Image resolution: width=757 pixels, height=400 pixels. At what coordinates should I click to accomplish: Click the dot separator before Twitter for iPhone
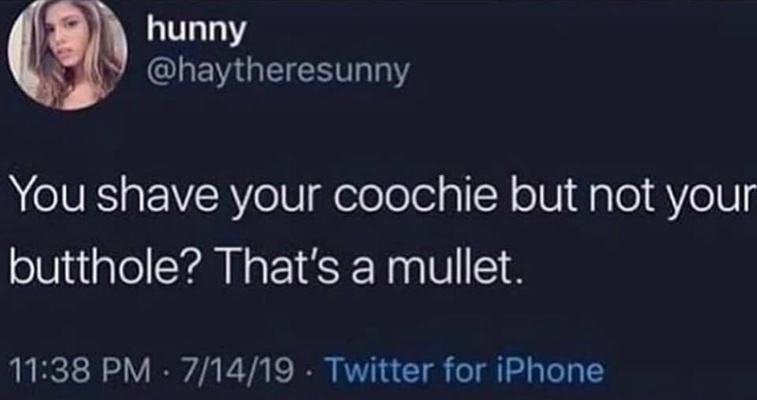[x=310, y=372]
